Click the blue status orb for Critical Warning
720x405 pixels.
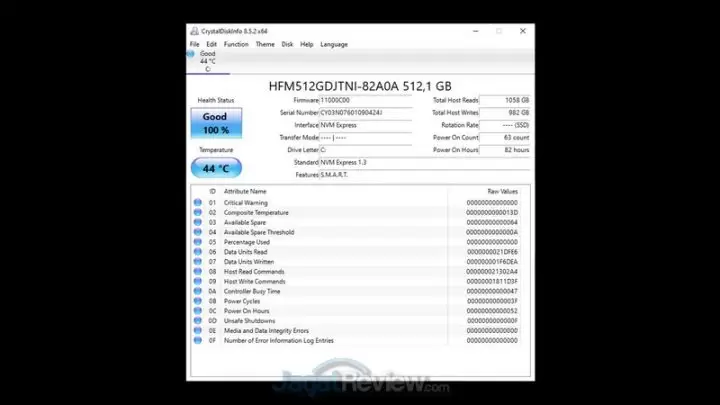coord(198,203)
